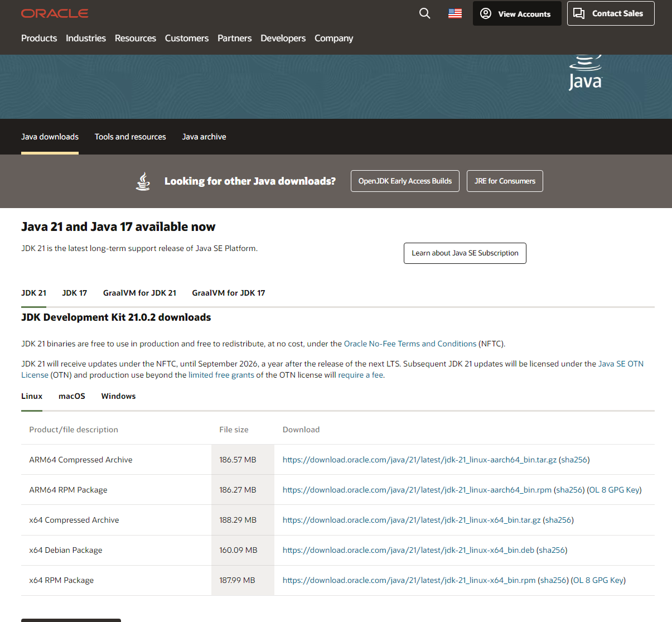The width and height of the screenshot is (672, 622).
Task: Click the 'x64 Debian Package' description cell
Action: click(116, 550)
